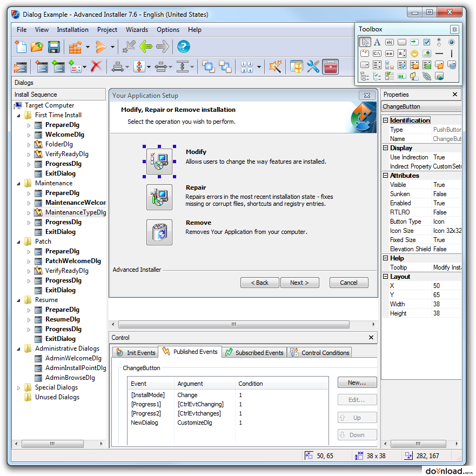Open help with the blue question mark icon
Screen dimensions: 476x476
coord(183,46)
